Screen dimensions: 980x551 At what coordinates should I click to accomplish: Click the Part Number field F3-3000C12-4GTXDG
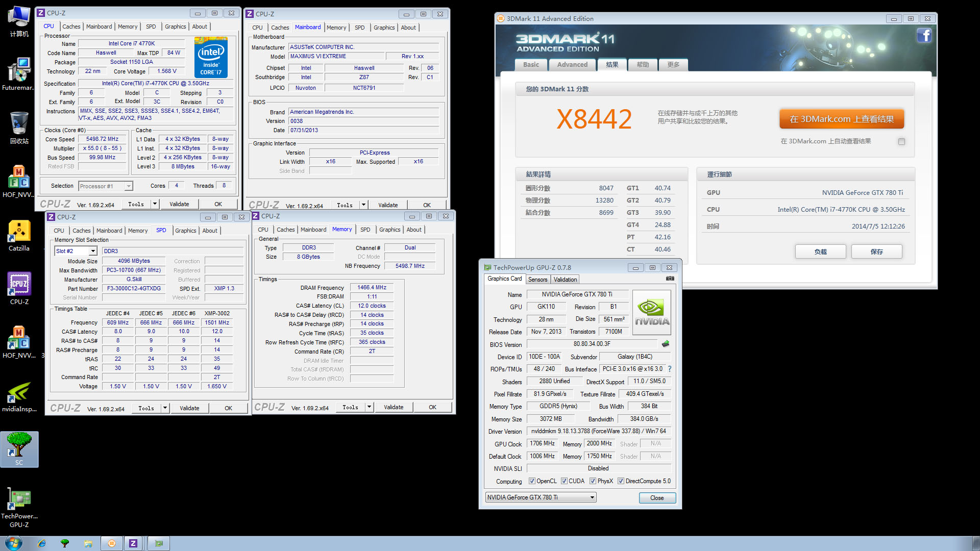(134, 288)
